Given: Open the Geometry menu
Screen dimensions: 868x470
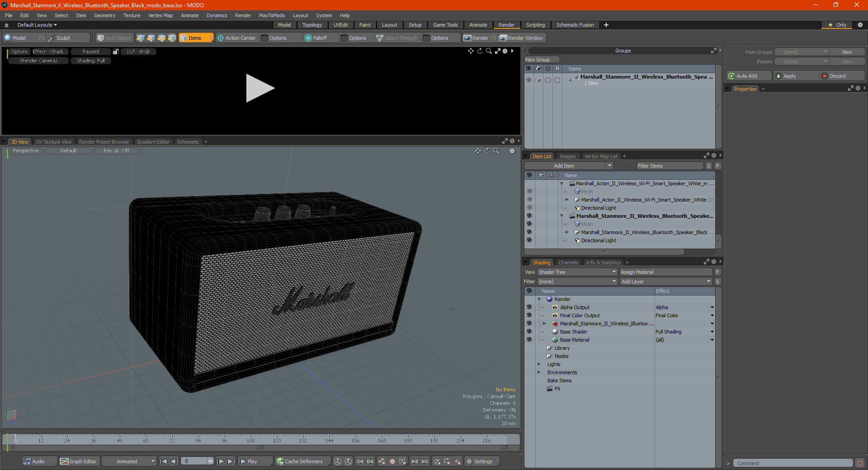Looking at the screenshot, I should click(104, 15).
